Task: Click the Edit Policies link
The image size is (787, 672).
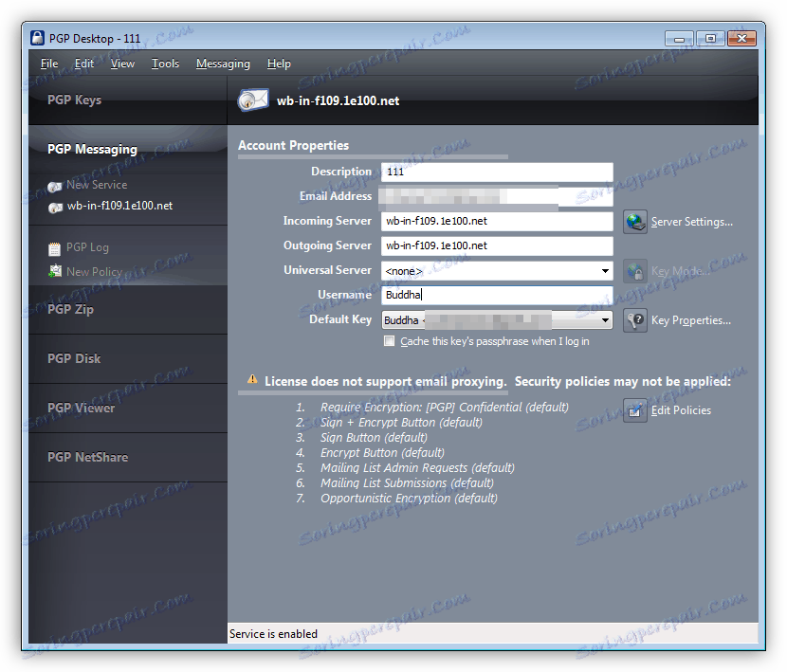Action: pos(681,410)
